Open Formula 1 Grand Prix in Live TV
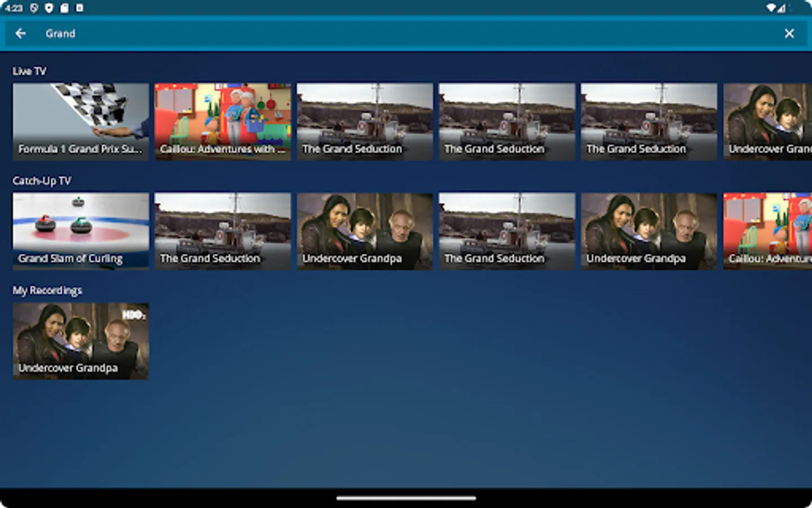The image size is (812, 508). click(81, 122)
